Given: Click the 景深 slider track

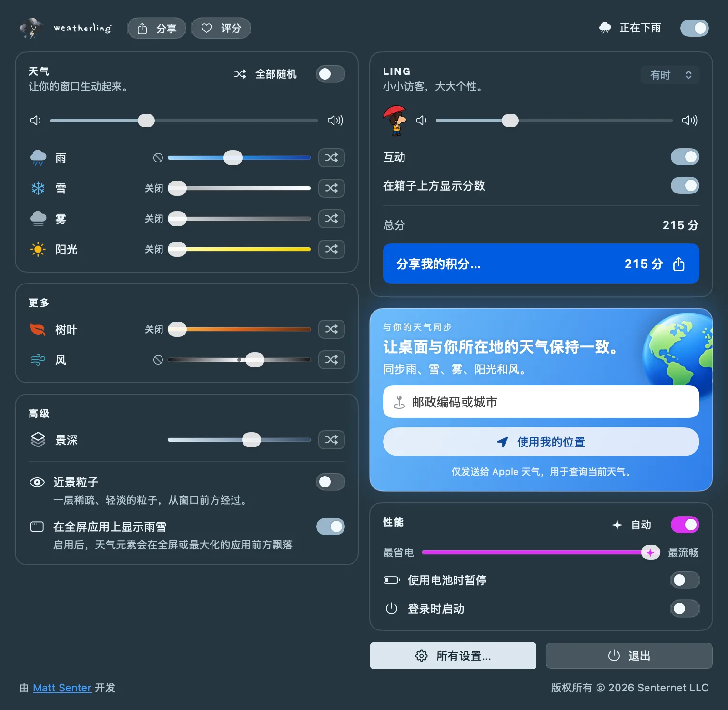Looking at the screenshot, I should [239, 440].
